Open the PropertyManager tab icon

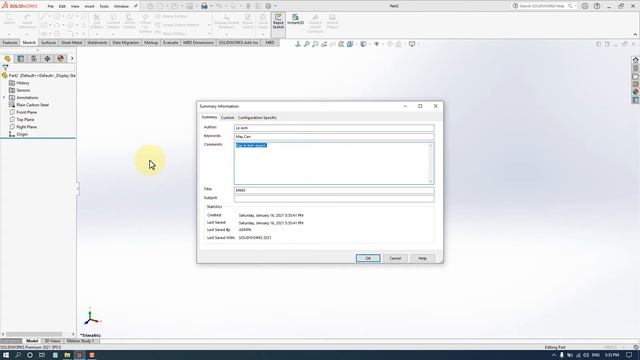click(21, 59)
